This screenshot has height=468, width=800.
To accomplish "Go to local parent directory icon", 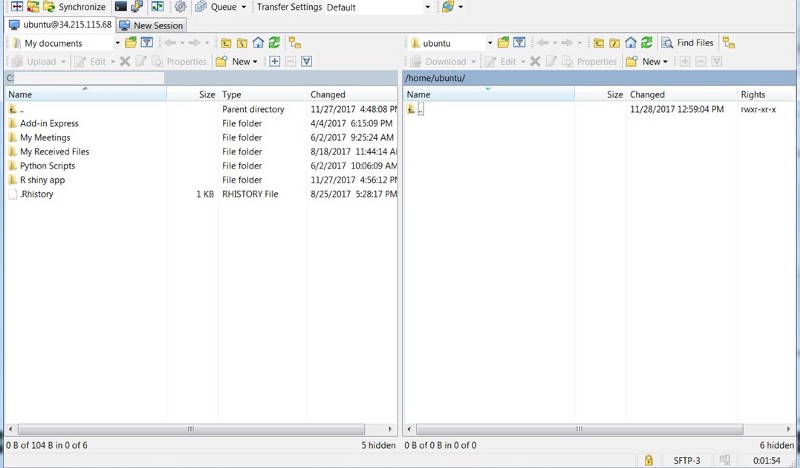I will coord(226,43).
